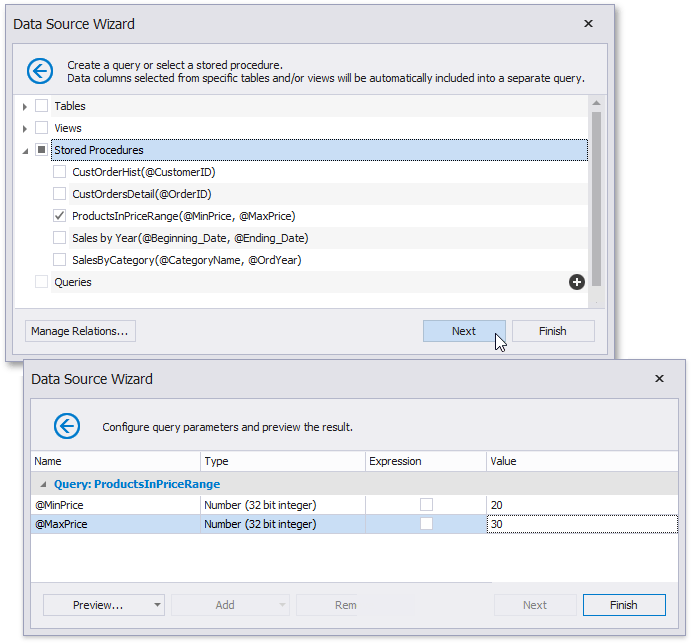691x643 pixels.
Task: Close the upper Data Source Wizard window
Action: [x=588, y=23]
